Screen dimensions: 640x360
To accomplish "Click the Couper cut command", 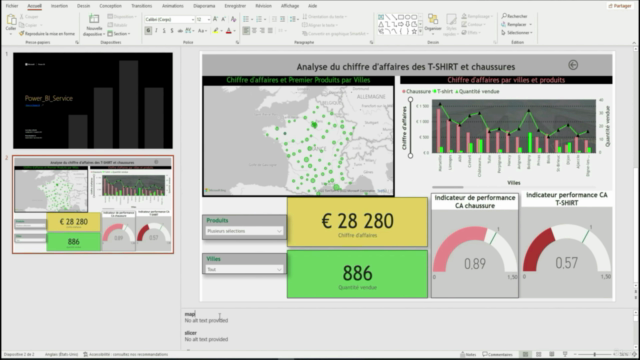I will (29, 17).
